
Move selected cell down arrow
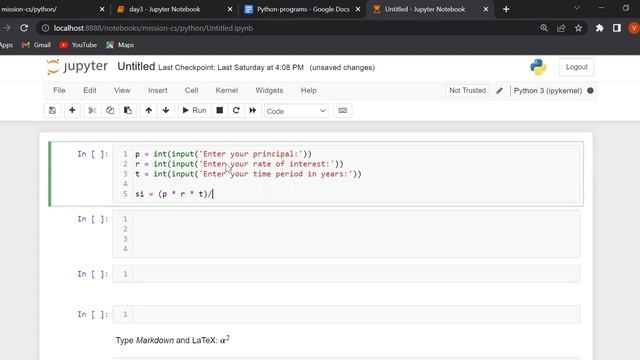tap(166, 111)
